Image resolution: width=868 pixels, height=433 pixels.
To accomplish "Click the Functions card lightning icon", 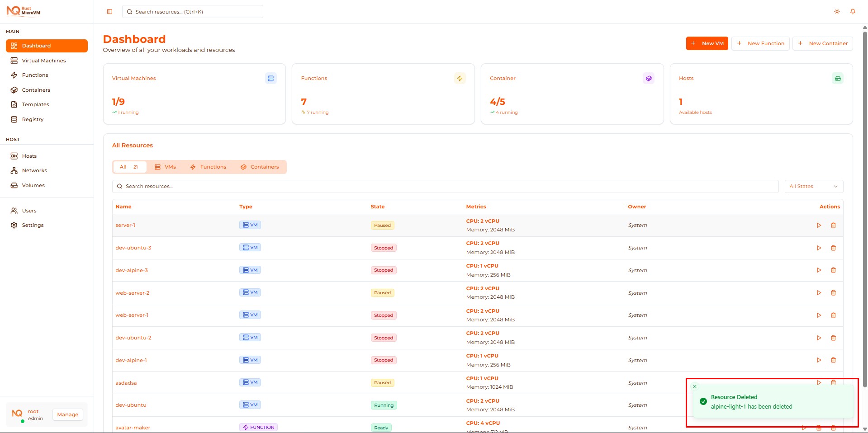I will [x=460, y=79].
